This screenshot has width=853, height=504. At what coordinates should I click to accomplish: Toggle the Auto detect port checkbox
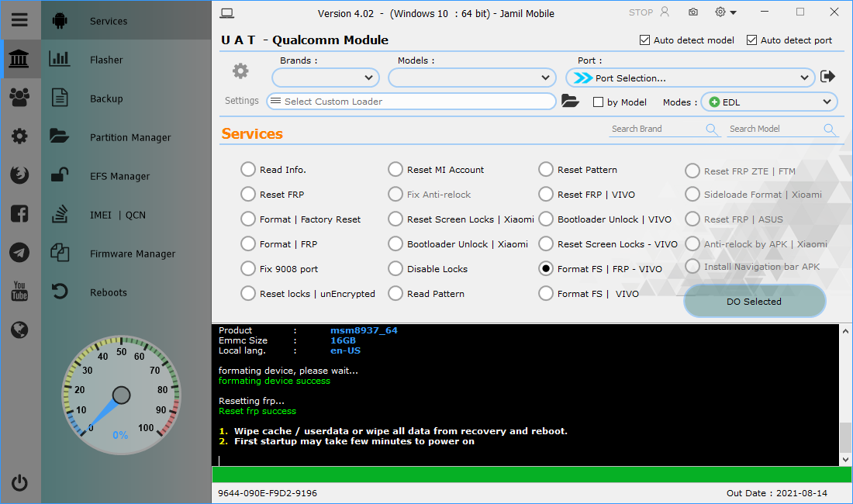click(x=752, y=40)
